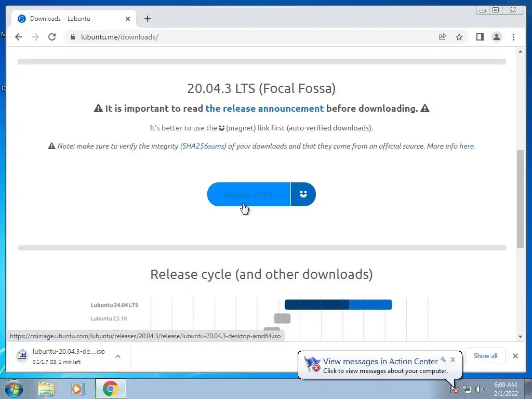Close the Downloads – Lubuntu tab
Viewport: 532px width, 399px height.
coord(128,19)
